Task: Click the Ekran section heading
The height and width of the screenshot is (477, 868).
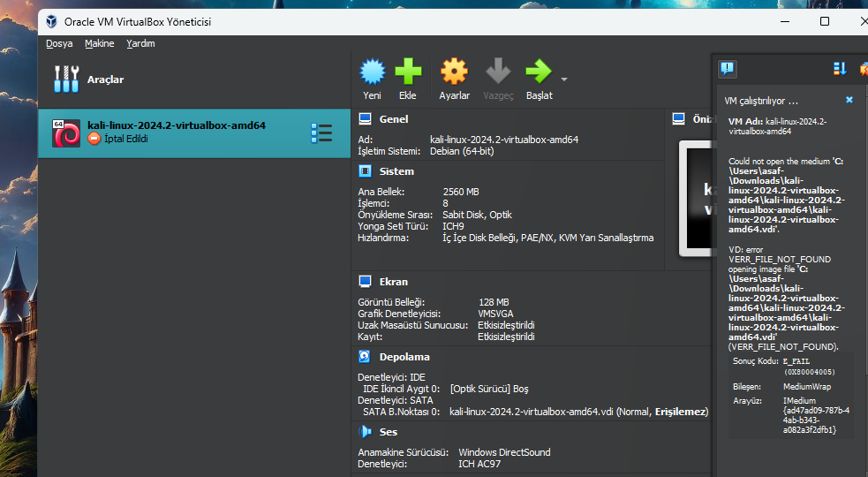Action: (x=394, y=282)
